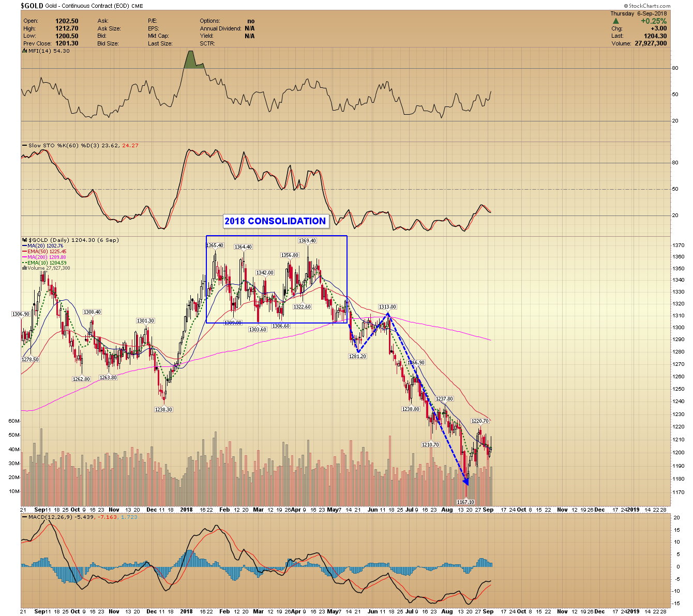This screenshot has height=616, width=693.
Task: Click the Open value 1202.50
Action: click(x=67, y=21)
